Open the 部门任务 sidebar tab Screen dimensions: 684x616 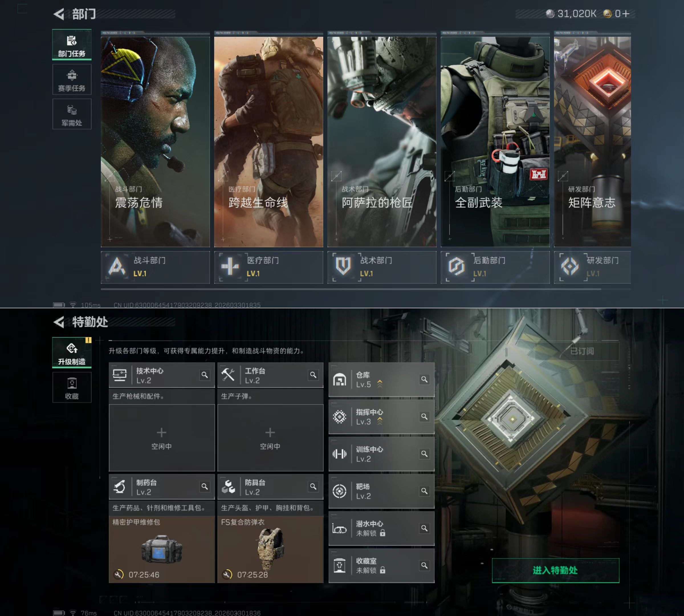click(72, 45)
